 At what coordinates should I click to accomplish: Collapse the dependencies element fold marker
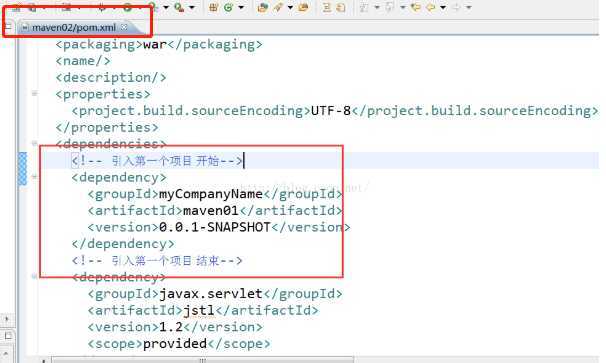34,143
